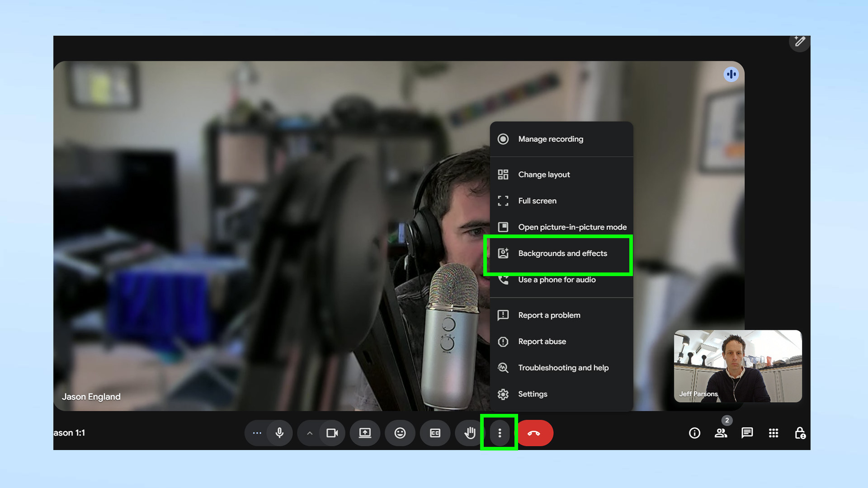Screen dimensions: 868x488
Task: Open the three-dot More options menu
Action: (499, 433)
